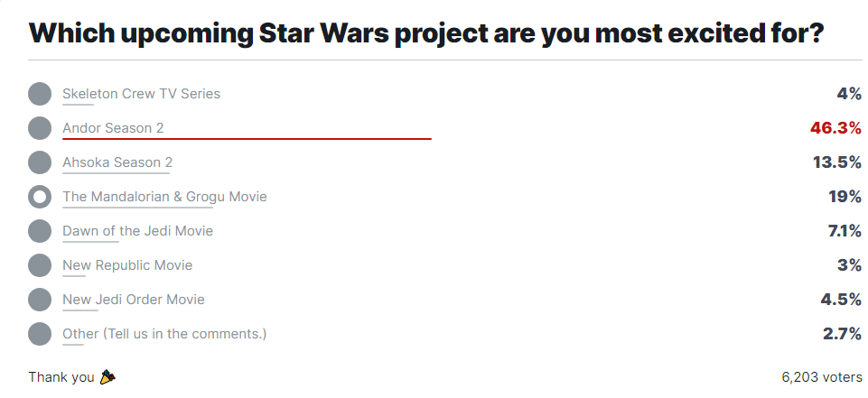Select the Other option radio button
Viewport: 868px width, 398px height.
tap(40, 334)
